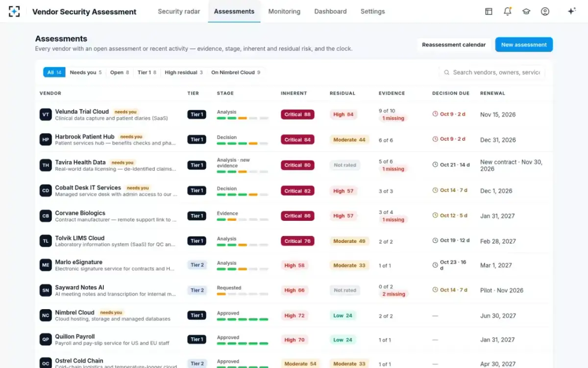Open the Reassessment calendar
The image size is (588, 368).
454,45
